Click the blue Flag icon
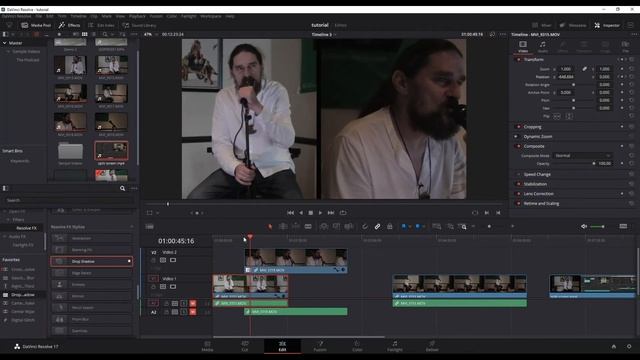This screenshot has height=360, width=640. (404, 227)
